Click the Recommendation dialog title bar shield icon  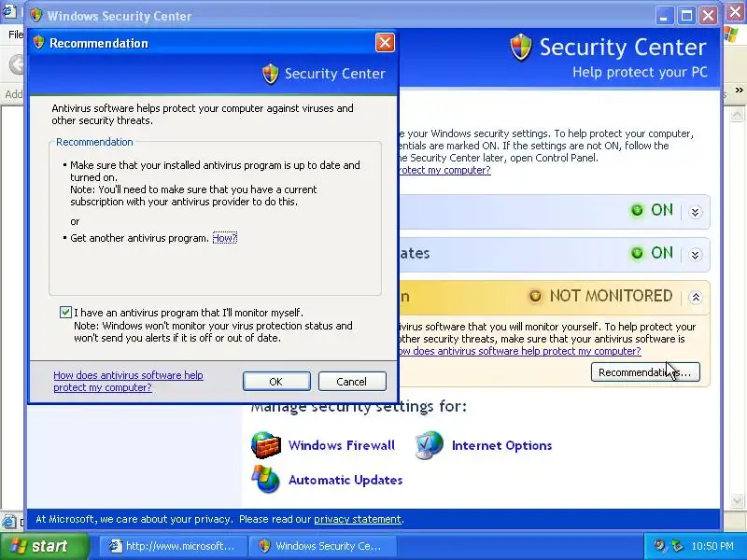pyautogui.click(x=38, y=42)
